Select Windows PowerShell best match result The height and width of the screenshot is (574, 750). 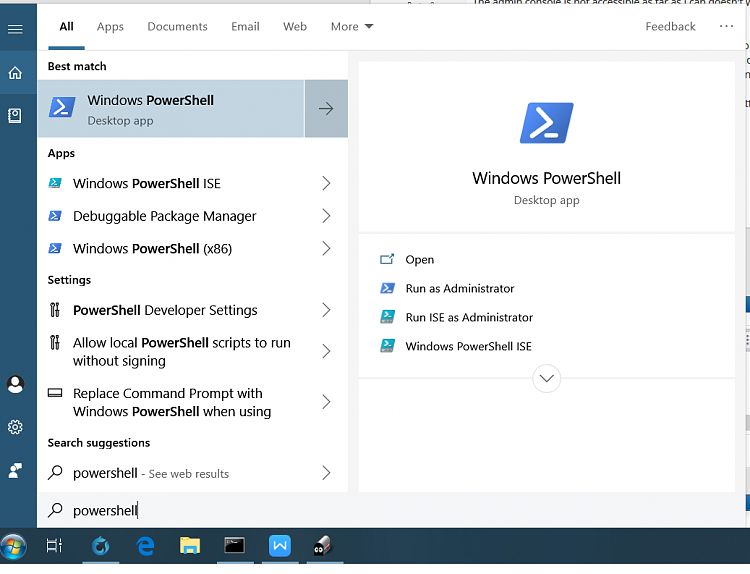click(171, 109)
